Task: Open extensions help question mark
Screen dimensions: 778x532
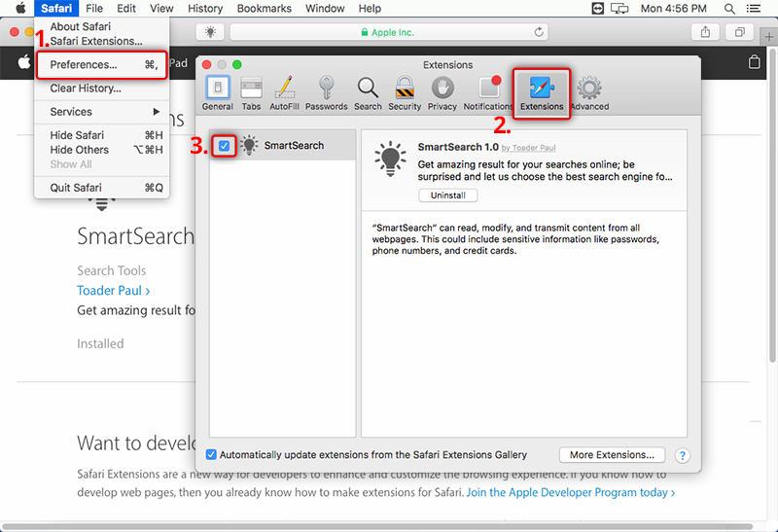Action: [x=683, y=455]
